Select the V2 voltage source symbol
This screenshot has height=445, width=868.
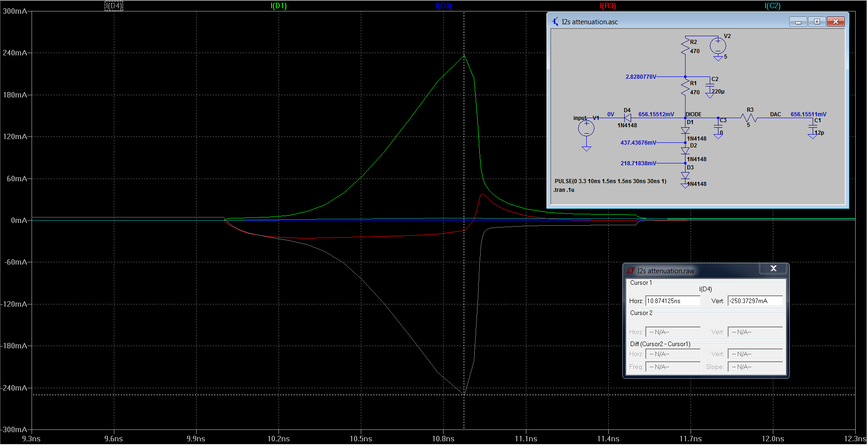click(x=718, y=45)
